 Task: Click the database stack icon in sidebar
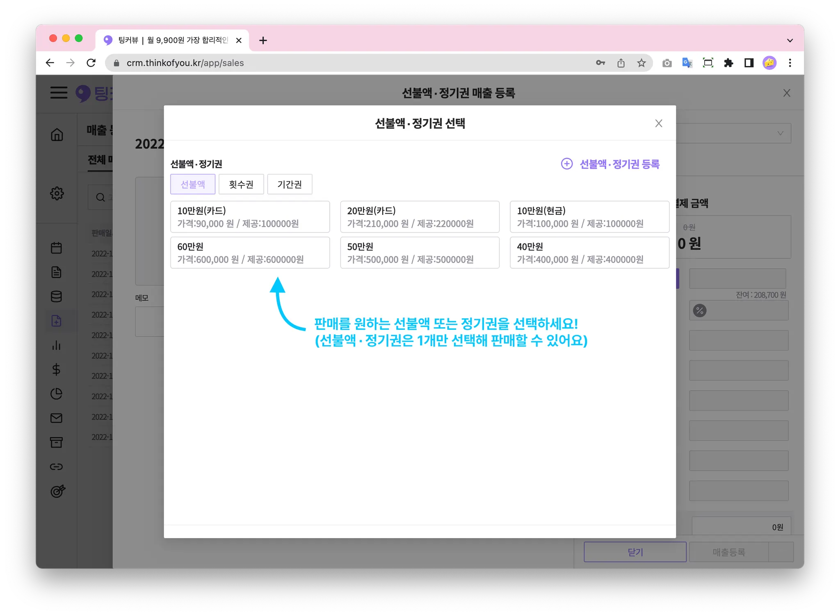click(x=56, y=297)
